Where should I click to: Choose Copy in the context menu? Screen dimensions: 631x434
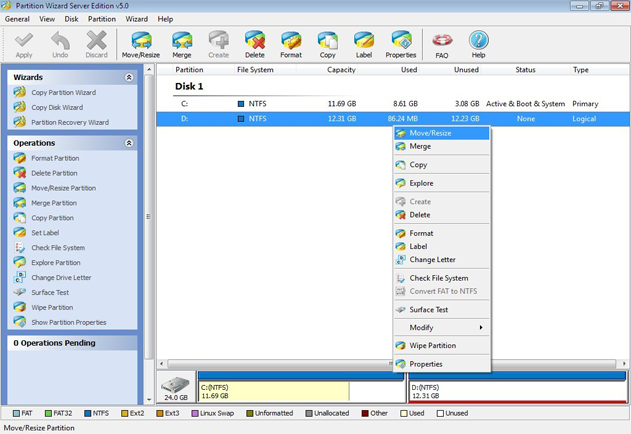[441, 165]
